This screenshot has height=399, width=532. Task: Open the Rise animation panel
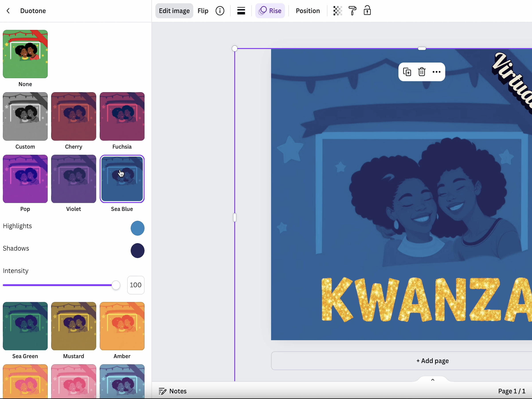[270, 11]
